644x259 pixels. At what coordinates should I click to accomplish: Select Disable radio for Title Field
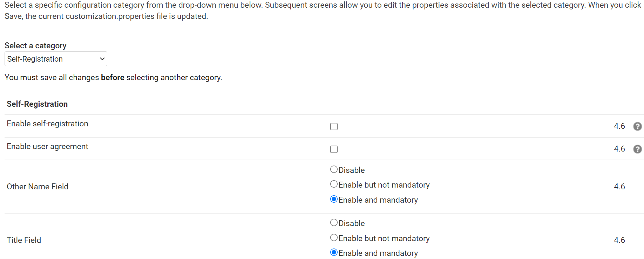[x=334, y=223]
